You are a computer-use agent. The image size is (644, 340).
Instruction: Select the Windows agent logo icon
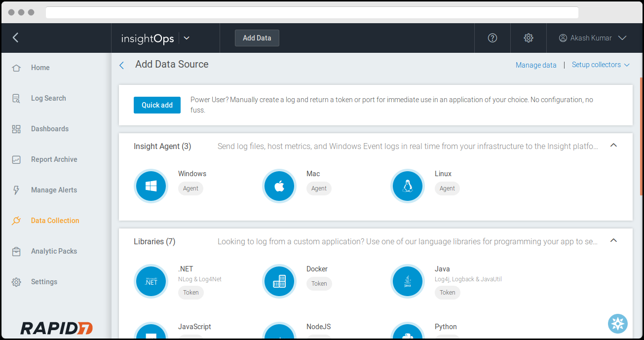coord(151,186)
